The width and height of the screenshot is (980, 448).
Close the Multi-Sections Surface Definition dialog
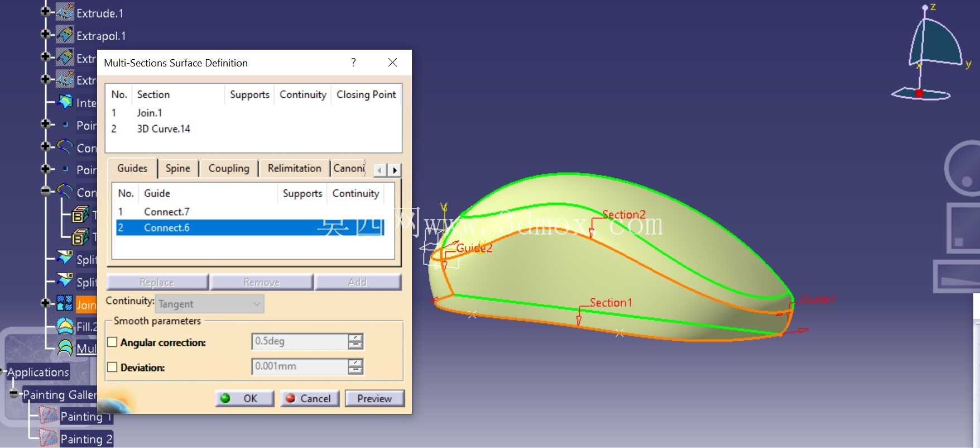pos(393,62)
